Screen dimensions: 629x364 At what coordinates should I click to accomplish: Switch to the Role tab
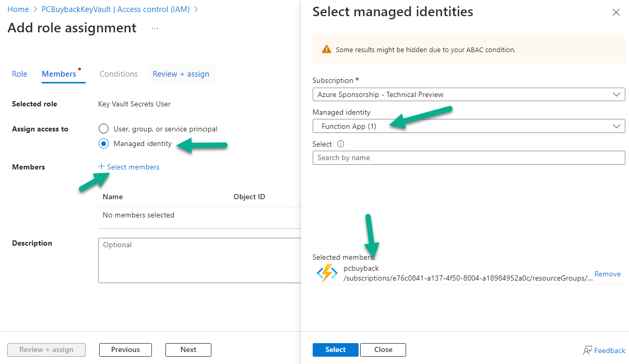tap(19, 74)
